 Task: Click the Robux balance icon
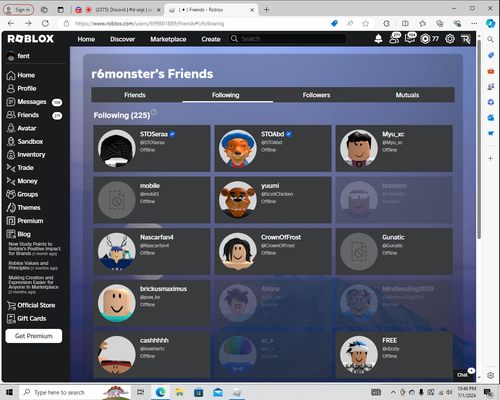tap(425, 39)
